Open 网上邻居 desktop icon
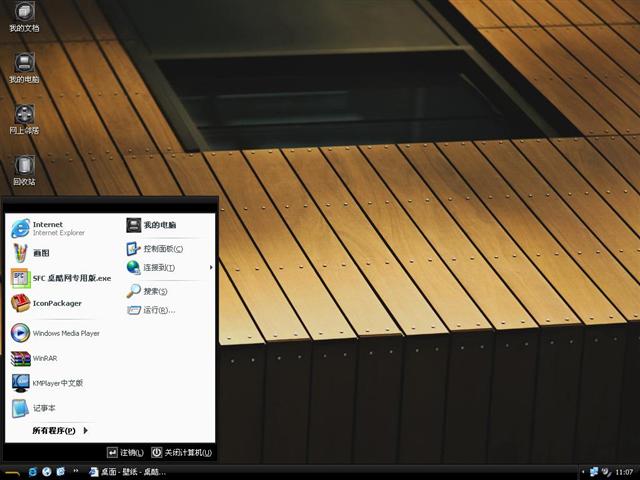Viewport: 640px width, 480px height. (24, 120)
